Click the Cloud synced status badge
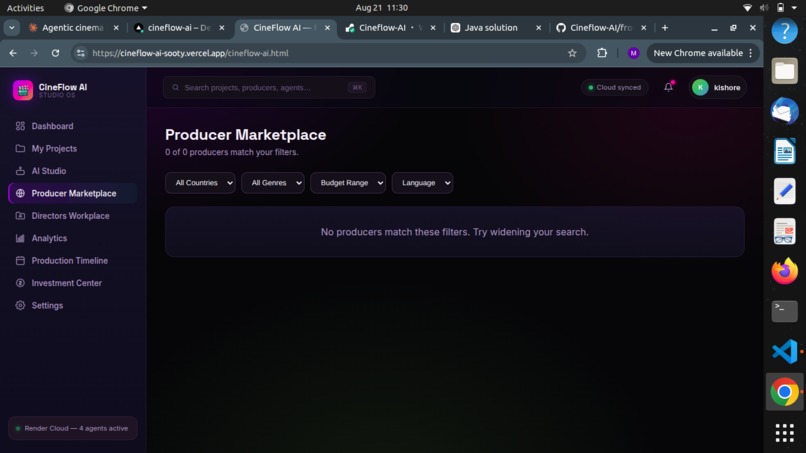 pos(615,87)
